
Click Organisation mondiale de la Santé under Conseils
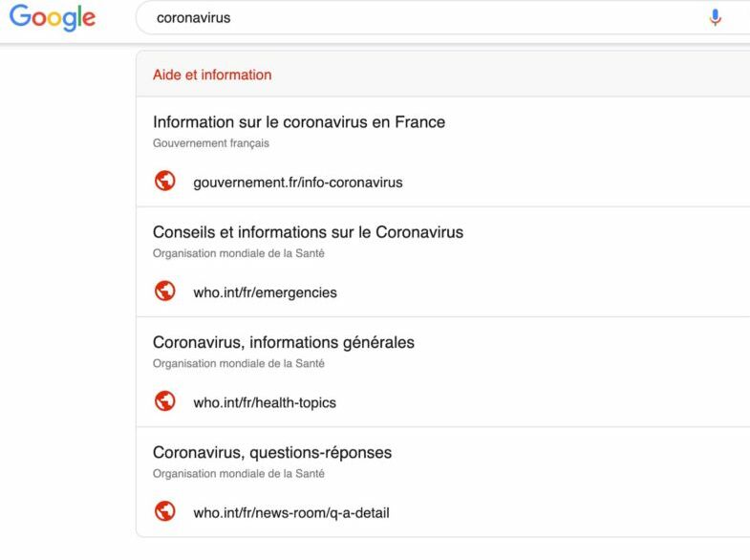[x=239, y=253]
